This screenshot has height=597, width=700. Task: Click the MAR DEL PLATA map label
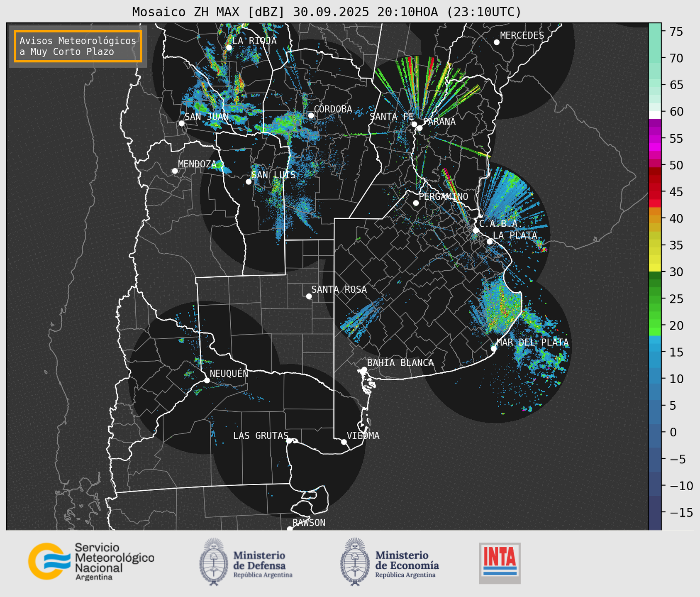(532, 343)
